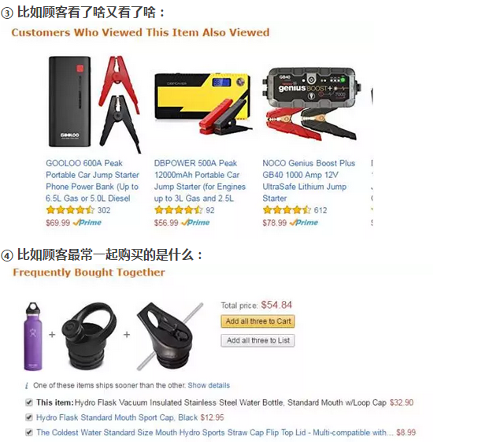Click the info icon beside shipping notice
504x445 pixels.
point(27,385)
